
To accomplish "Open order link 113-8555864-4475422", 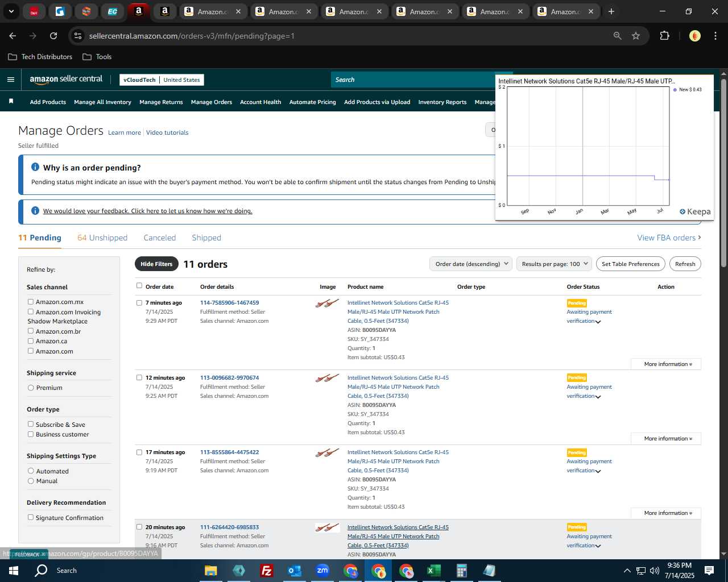I will pyautogui.click(x=229, y=452).
